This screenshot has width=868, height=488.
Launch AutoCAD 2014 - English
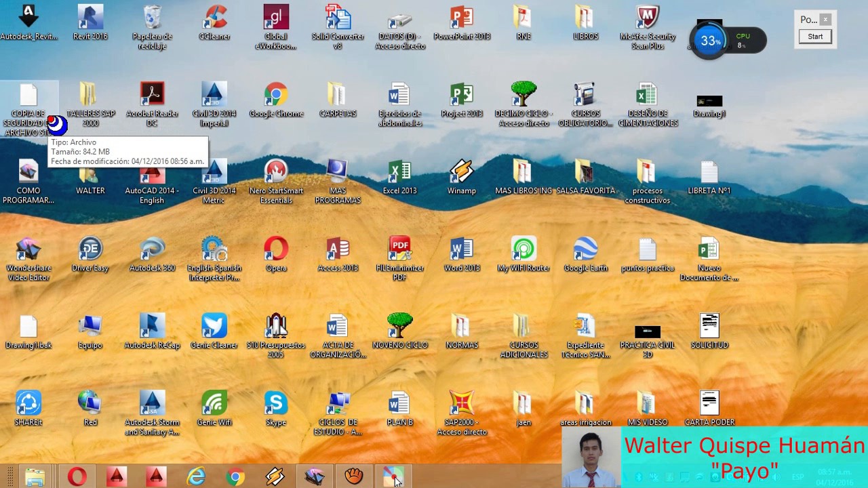(x=153, y=182)
